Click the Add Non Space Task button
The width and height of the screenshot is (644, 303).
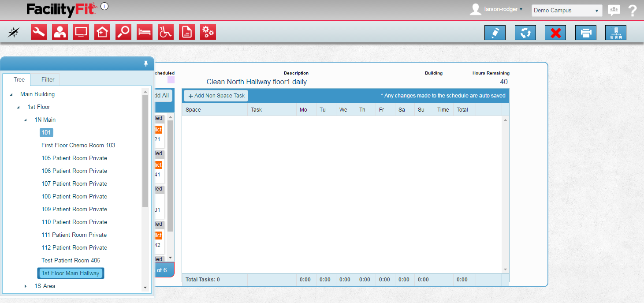[x=216, y=96]
